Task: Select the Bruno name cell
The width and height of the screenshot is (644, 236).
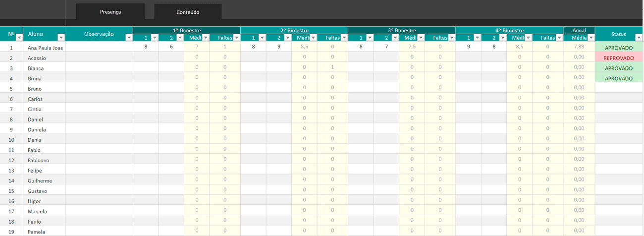Action: pyautogui.click(x=44, y=88)
